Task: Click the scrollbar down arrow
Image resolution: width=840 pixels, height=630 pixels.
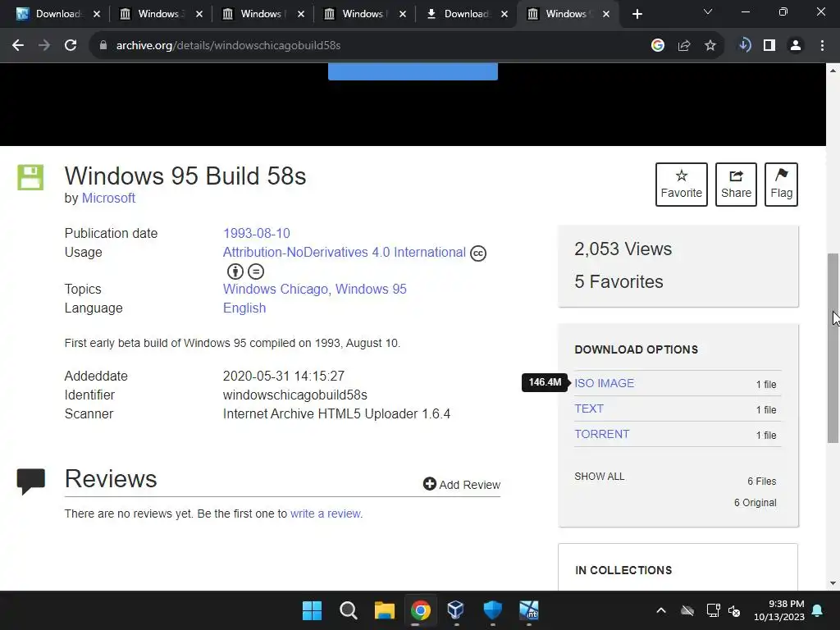Action: click(x=833, y=583)
